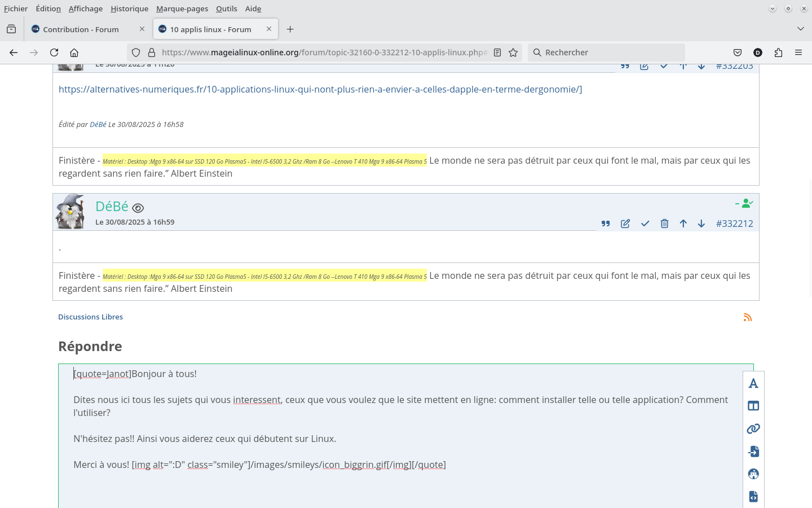Click the Répondre heading
Screen dimensions: 812x508
click(90, 346)
